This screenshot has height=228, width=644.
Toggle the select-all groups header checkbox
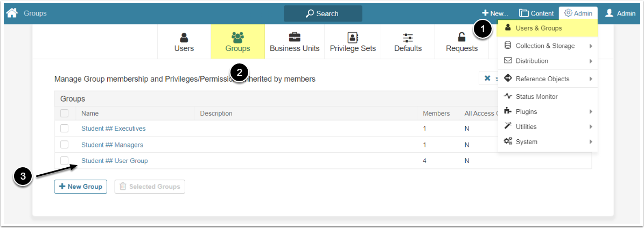(65, 113)
